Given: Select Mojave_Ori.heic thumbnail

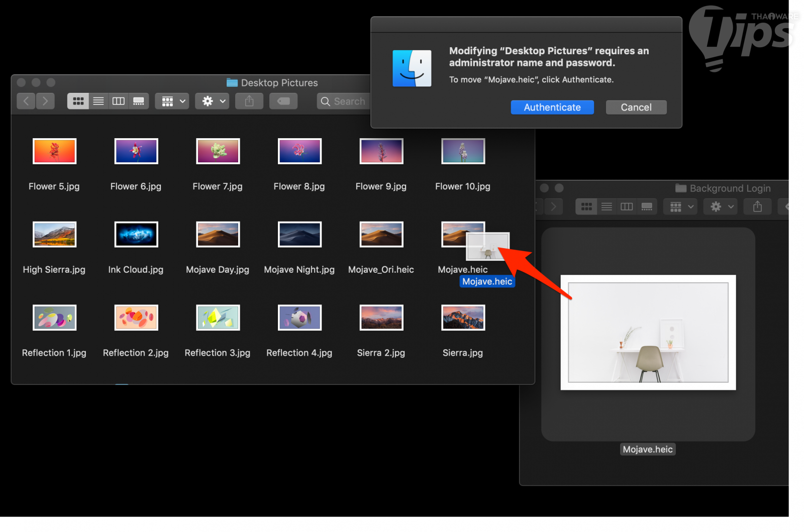Looking at the screenshot, I should [x=381, y=234].
